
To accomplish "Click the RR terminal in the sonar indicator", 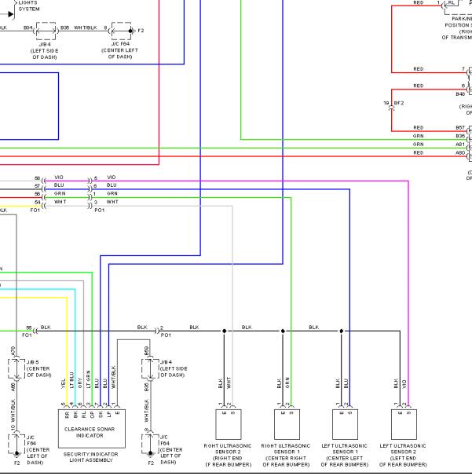I will coord(67,415).
